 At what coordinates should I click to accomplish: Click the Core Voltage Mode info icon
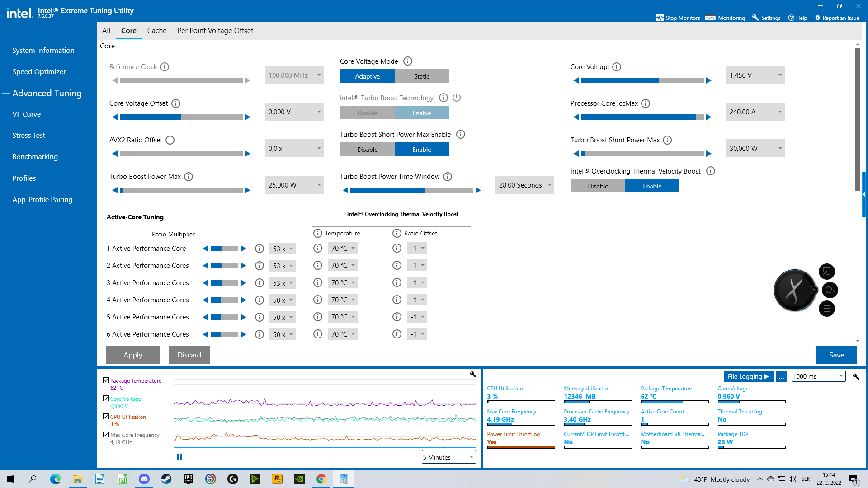click(x=407, y=61)
